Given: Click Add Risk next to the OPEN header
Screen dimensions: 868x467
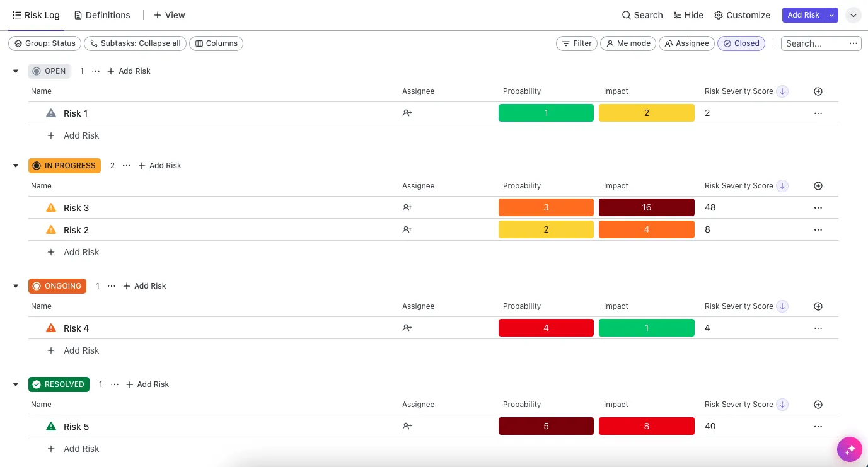Looking at the screenshot, I should coord(129,71).
